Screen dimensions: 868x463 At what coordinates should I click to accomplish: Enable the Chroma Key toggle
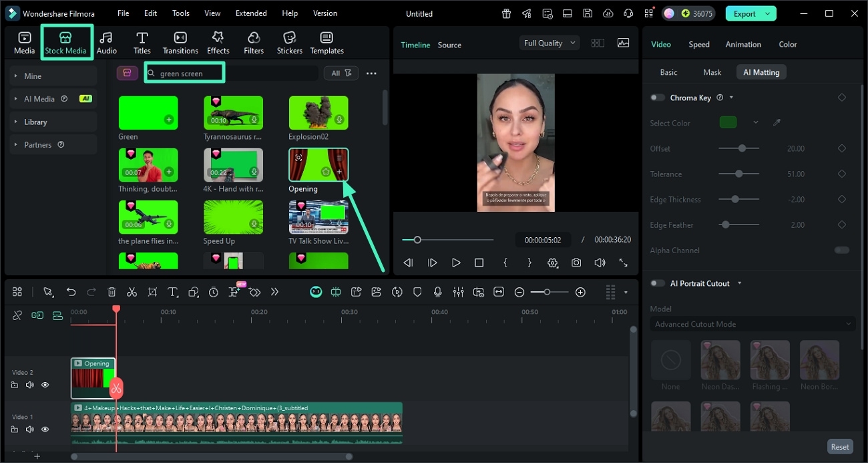click(657, 98)
